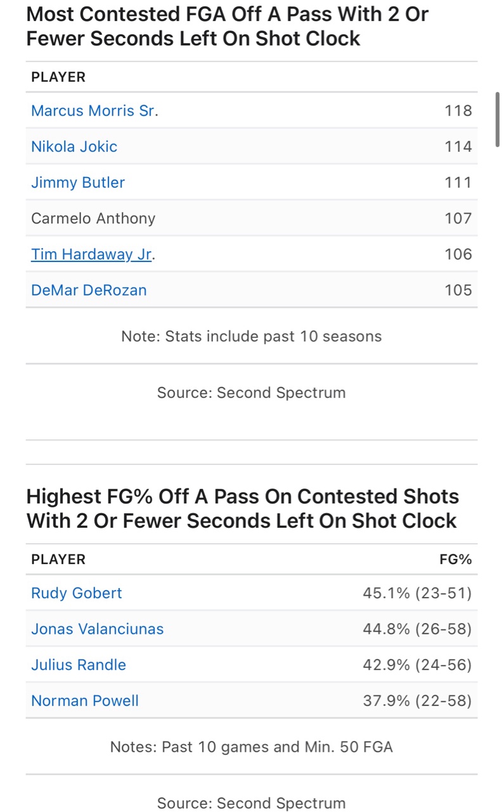Click PLAYER header in Most Contested FGA table
The width and height of the screenshot is (504, 812).
click(58, 77)
